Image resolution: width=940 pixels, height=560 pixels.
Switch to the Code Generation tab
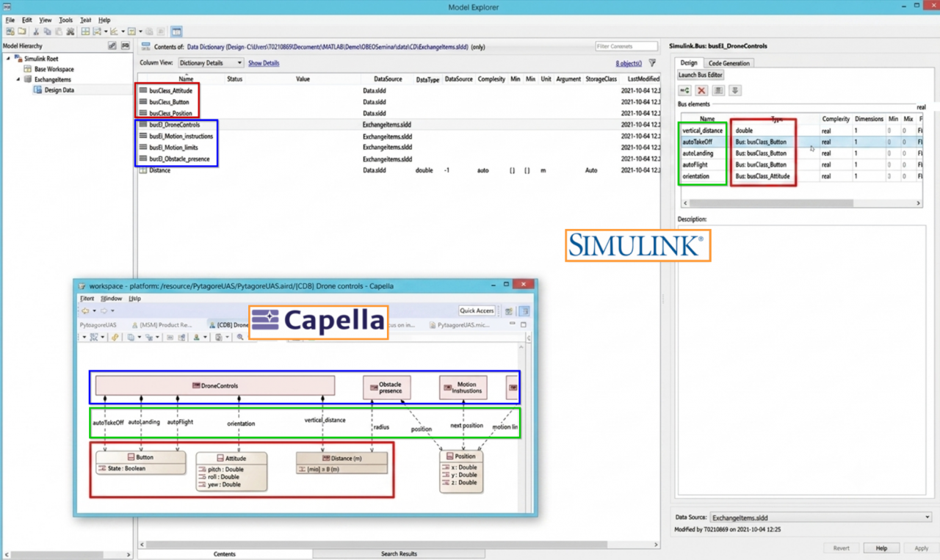click(x=729, y=63)
